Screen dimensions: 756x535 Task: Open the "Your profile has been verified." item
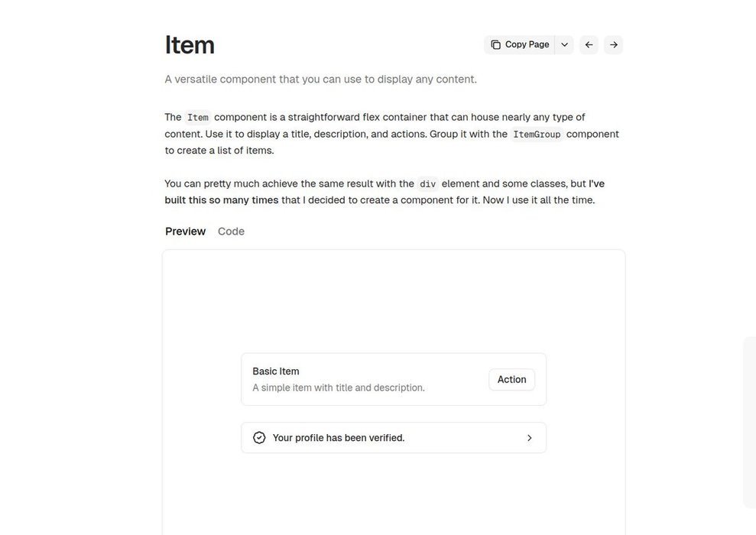click(x=339, y=438)
